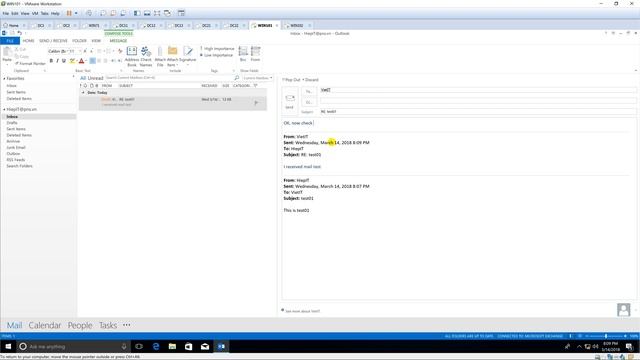This screenshot has height=360, width=640.
Task: Click the zoom slider in status bar
Action: click(606, 336)
